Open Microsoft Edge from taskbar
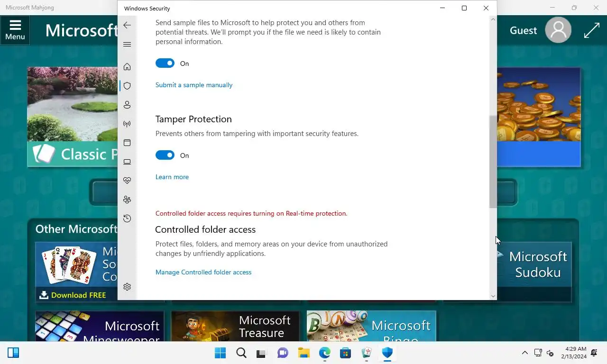This screenshot has width=607, height=364. click(x=325, y=353)
